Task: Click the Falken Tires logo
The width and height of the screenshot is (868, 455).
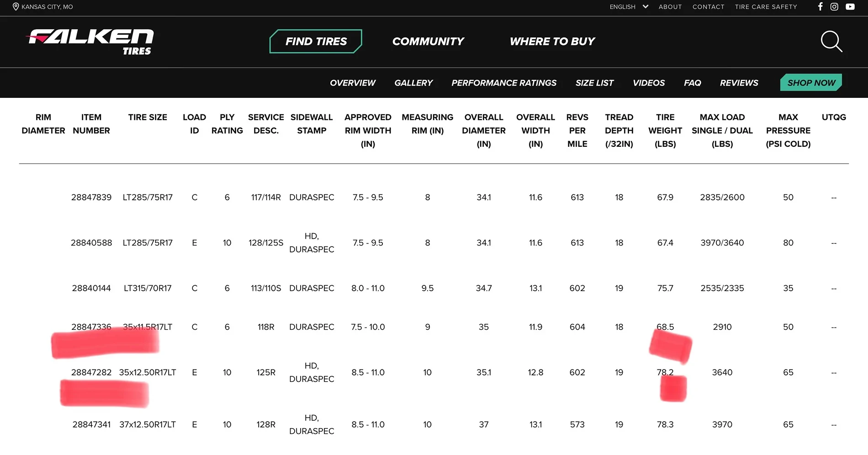Action: click(91, 42)
